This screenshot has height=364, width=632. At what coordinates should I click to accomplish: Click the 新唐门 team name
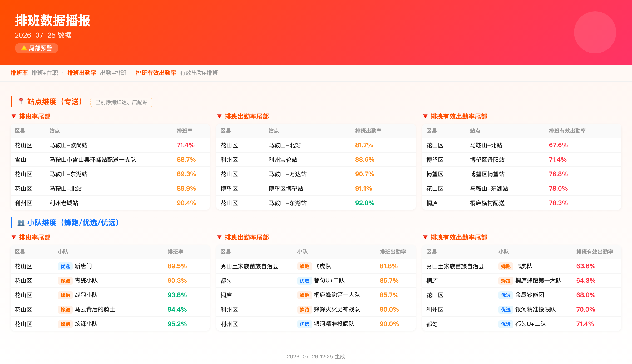coord(83,266)
